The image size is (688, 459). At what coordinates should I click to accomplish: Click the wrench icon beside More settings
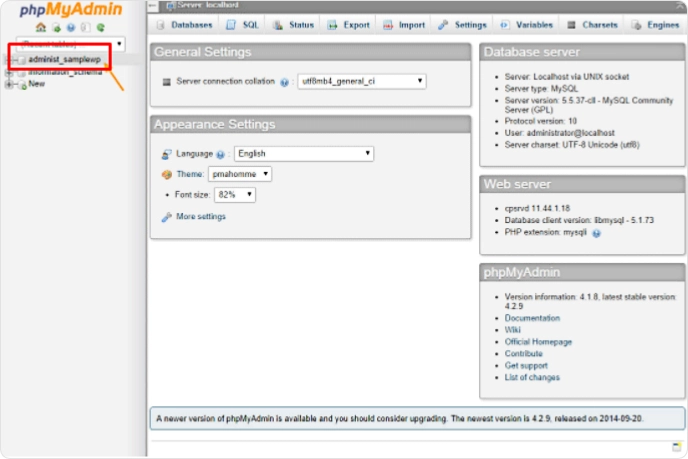pos(166,217)
